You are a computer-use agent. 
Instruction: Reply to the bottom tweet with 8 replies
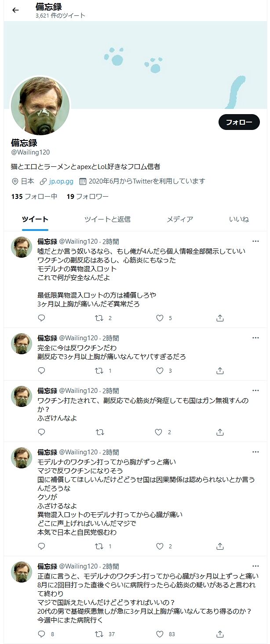click(x=42, y=634)
